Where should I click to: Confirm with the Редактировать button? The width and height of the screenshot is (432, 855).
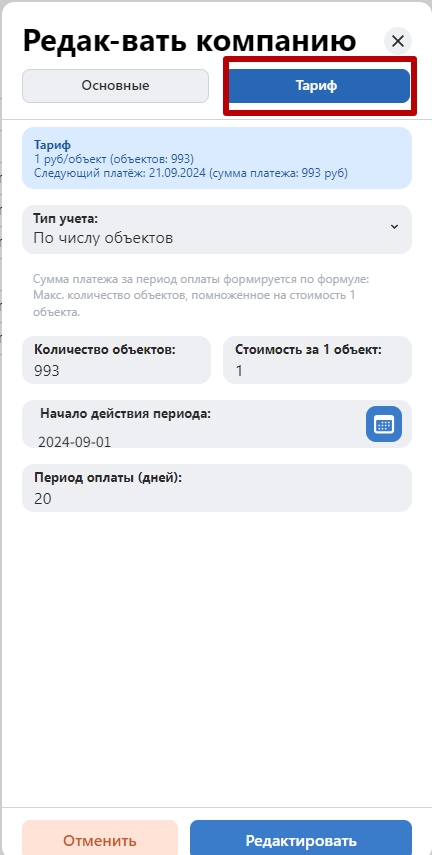tap(301, 839)
